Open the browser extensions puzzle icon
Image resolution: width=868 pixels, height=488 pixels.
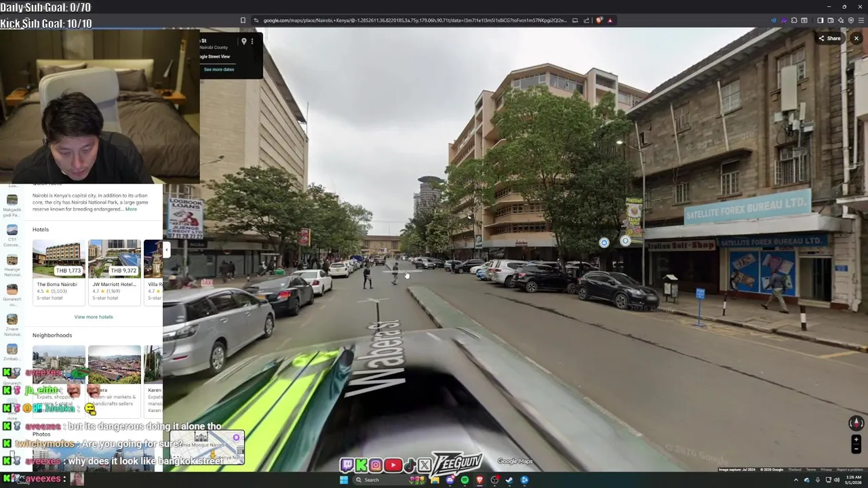(794, 20)
